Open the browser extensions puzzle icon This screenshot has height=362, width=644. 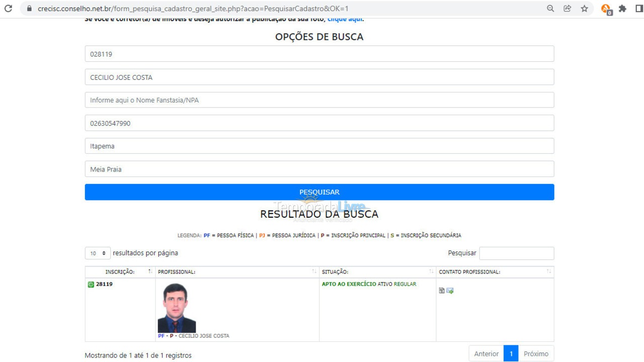click(x=622, y=8)
